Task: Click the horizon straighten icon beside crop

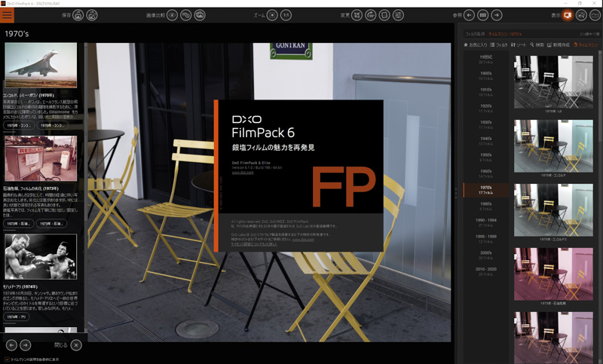Action: click(371, 15)
